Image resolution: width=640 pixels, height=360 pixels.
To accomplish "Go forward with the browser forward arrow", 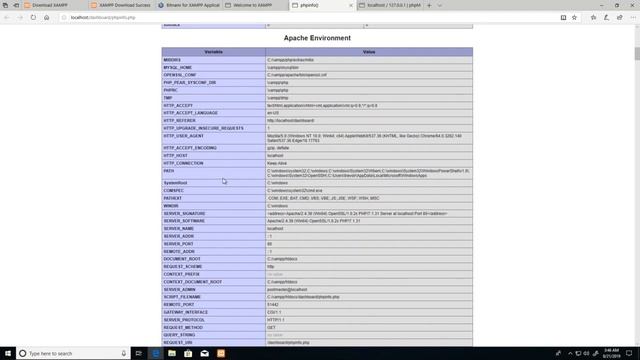I will click(x=20, y=18).
